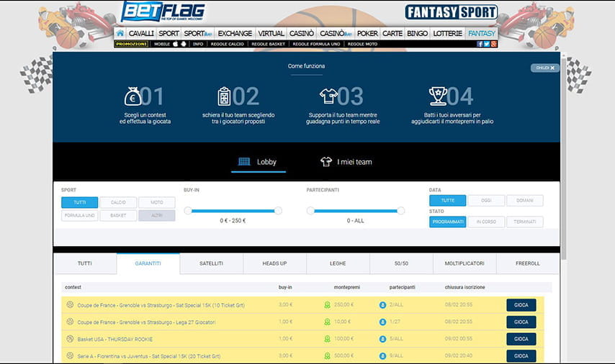Open the Android mobile app icon
Screen dimensions: 615x364
pos(183,44)
